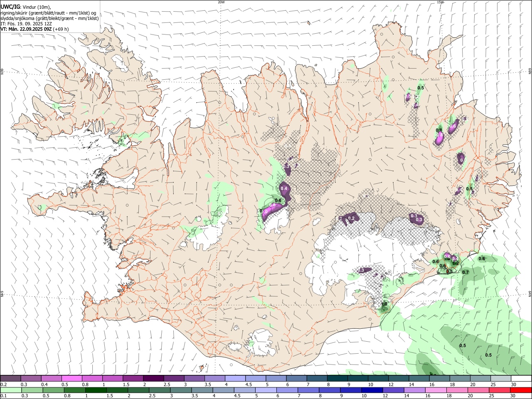Pick the rain-scale swatch starting at 2
This screenshot has height=399, width=532.
(138, 390)
